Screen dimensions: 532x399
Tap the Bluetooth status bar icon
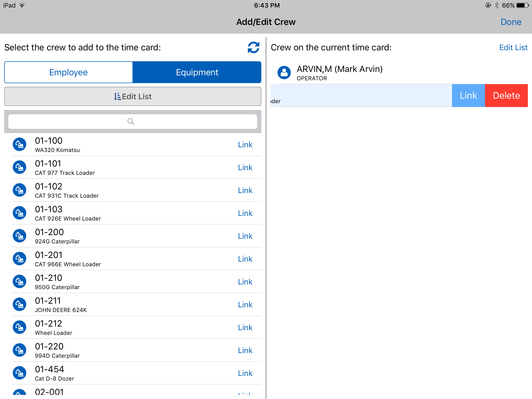(496, 5)
